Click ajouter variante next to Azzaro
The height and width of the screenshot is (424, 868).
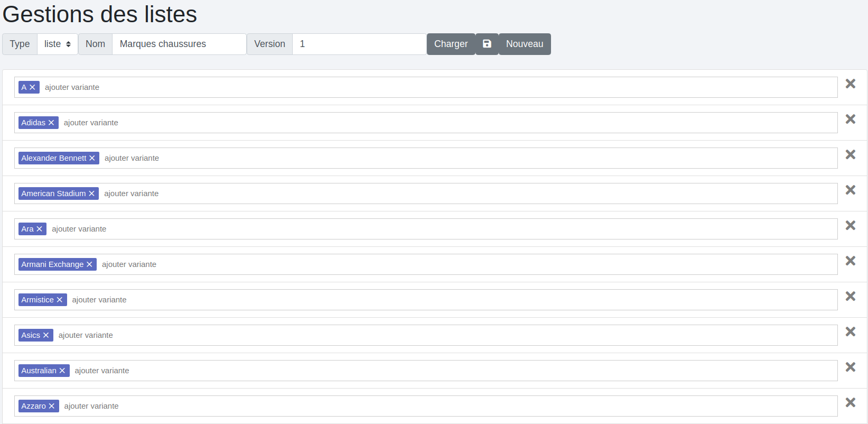click(91, 406)
